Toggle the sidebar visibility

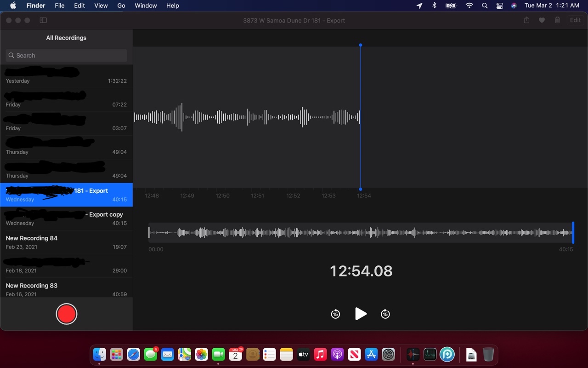(x=43, y=20)
